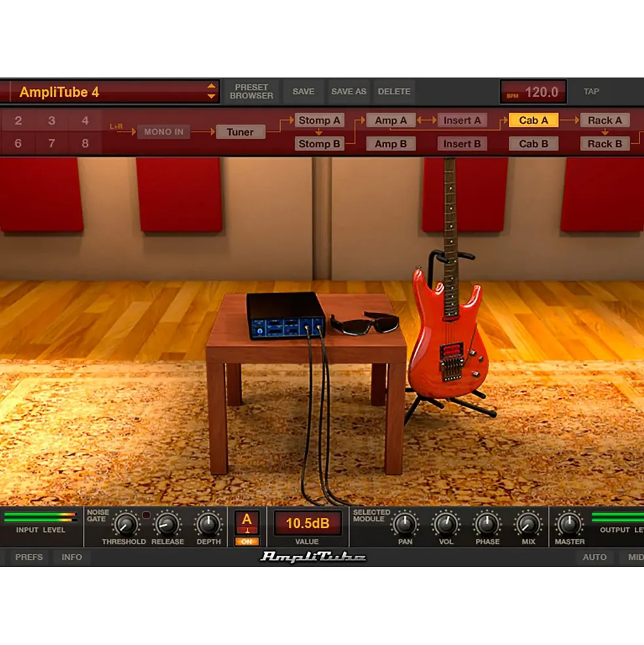Viewport: 644px width, 645px height.
Task: Click the selected module Mix knob
Action: [528, 524]
